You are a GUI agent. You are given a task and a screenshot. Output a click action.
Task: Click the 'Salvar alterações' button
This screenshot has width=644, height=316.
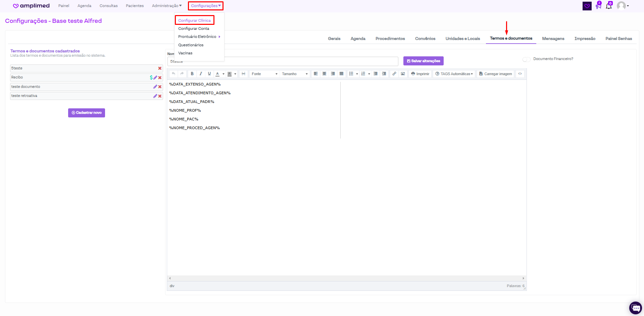point(423,61)
